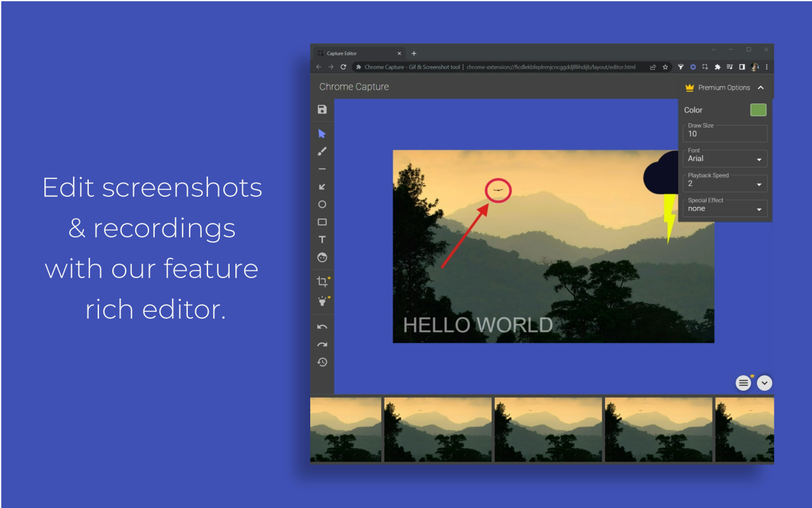Click the round menu lines button
Screen dimensions: 812x508
743,383
